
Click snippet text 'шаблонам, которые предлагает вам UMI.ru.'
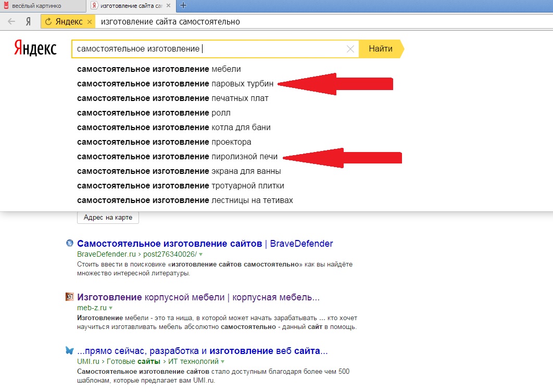[146, 381]
